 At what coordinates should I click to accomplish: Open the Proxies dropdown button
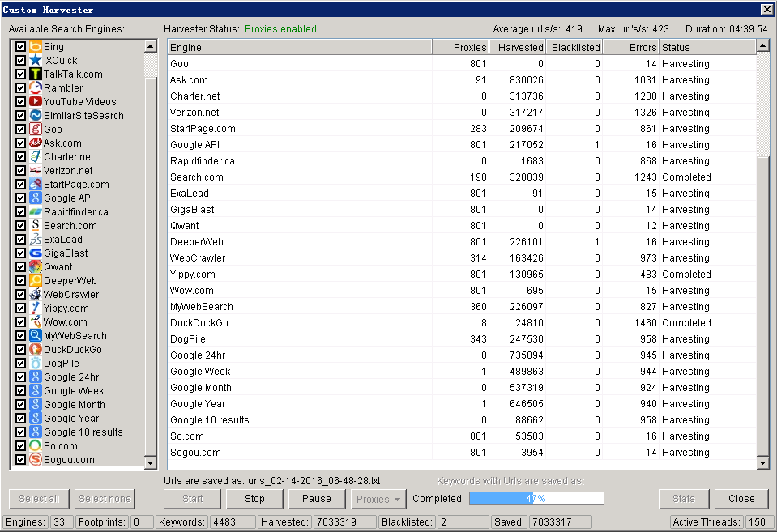point(378,499)
